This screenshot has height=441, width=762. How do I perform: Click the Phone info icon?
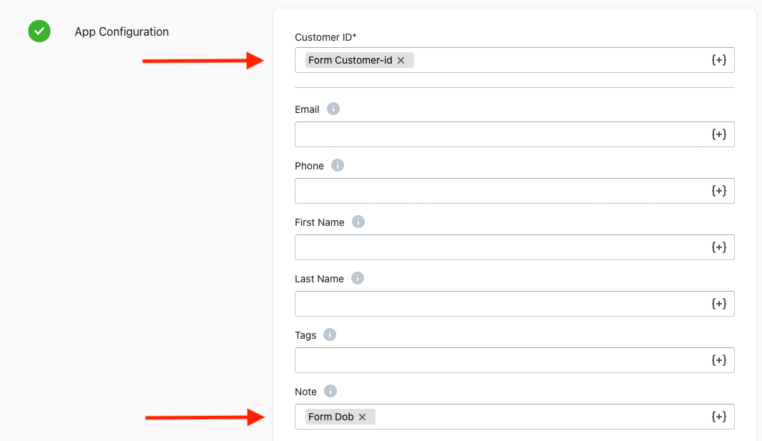pyautogui.click(x=337, y=165)
